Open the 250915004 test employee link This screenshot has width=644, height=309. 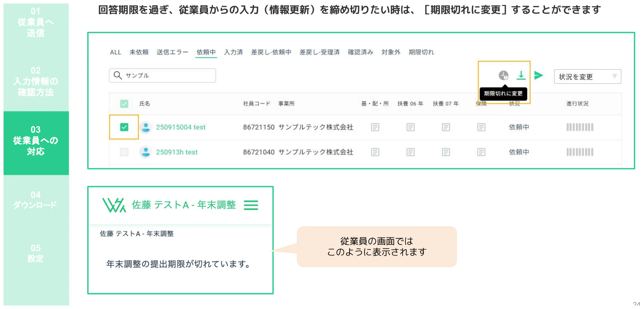tap(181, 127)
